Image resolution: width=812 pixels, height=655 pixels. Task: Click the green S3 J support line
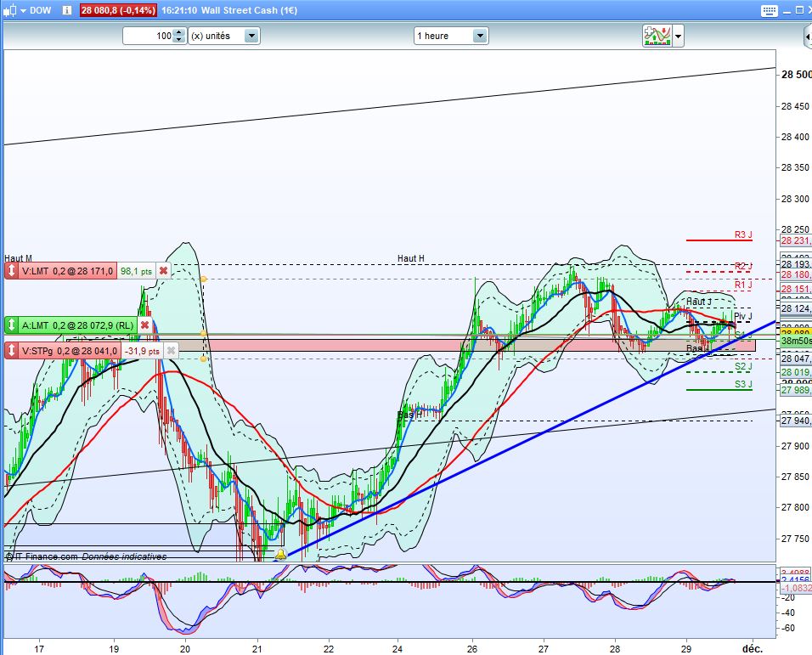pyautogui.click(x=719, y=389)
